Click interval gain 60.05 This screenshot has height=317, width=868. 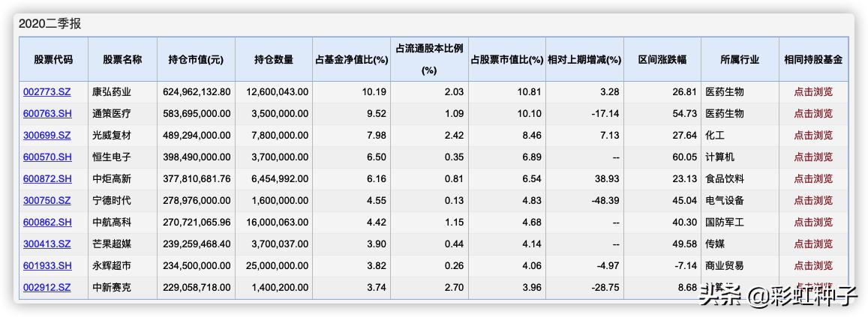click(685, 157)
